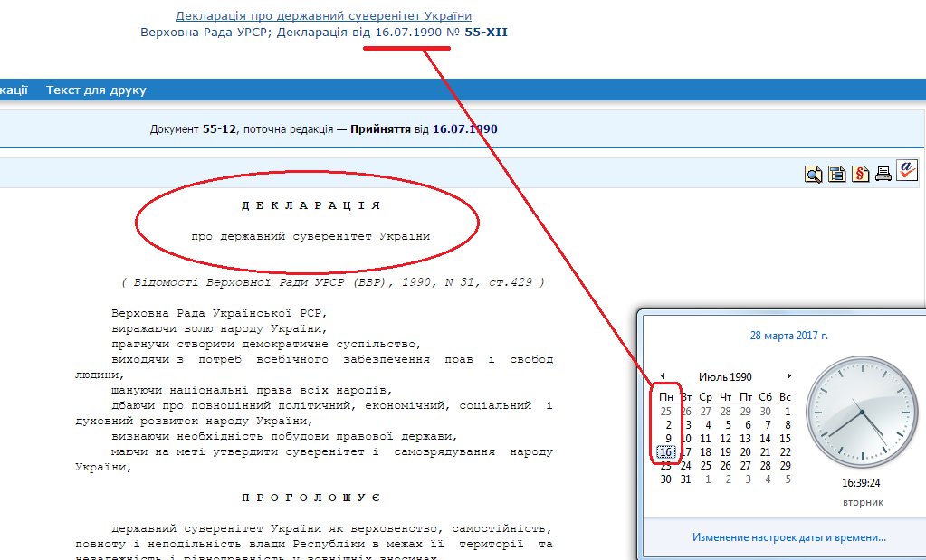This screenshot has width=926, height=560.
Task: Click the analog clock face
Action: pyautogui.click(x=863, y=412)
